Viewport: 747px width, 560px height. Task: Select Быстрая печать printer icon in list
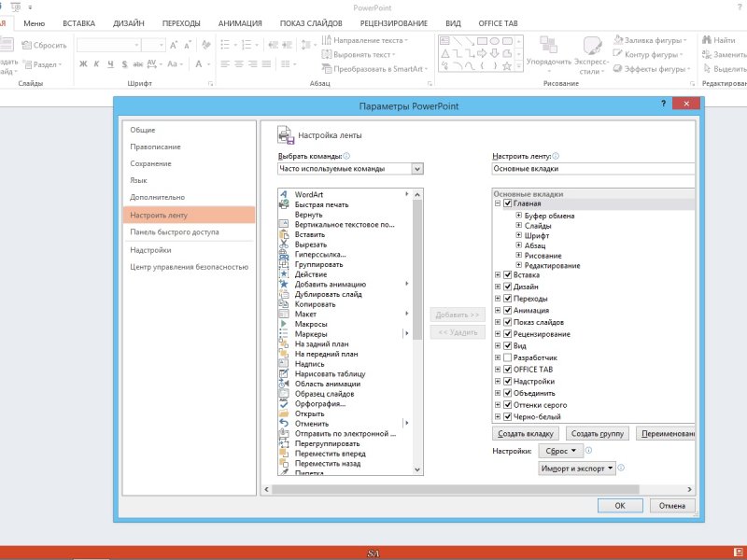284,204
